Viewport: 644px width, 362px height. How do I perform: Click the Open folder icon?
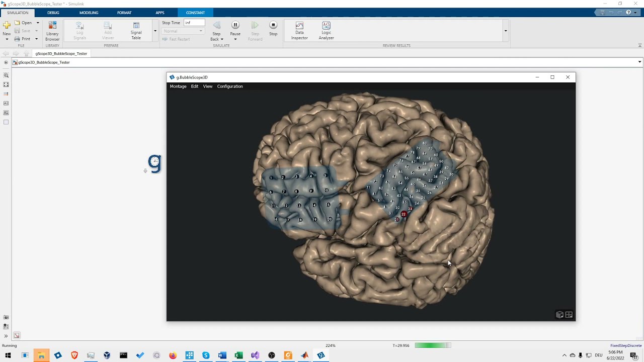(17, 23)
